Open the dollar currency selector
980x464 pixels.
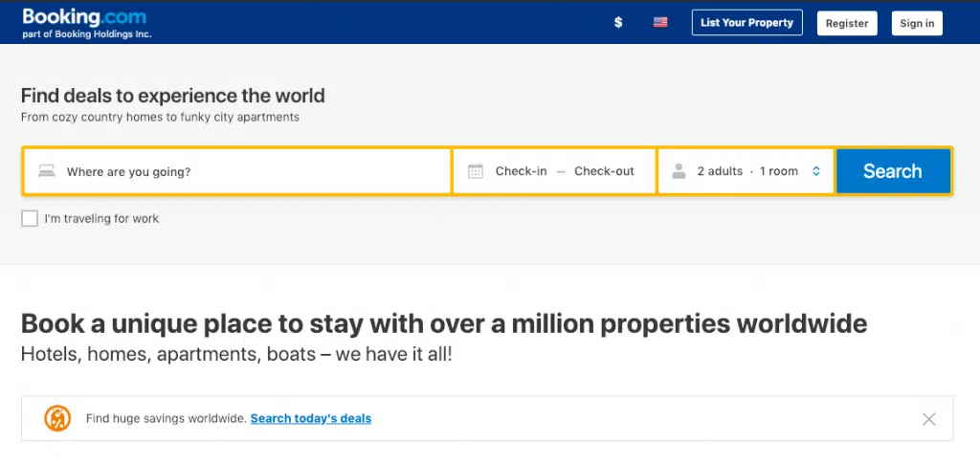pyautogui.click(x=618, y=22)
